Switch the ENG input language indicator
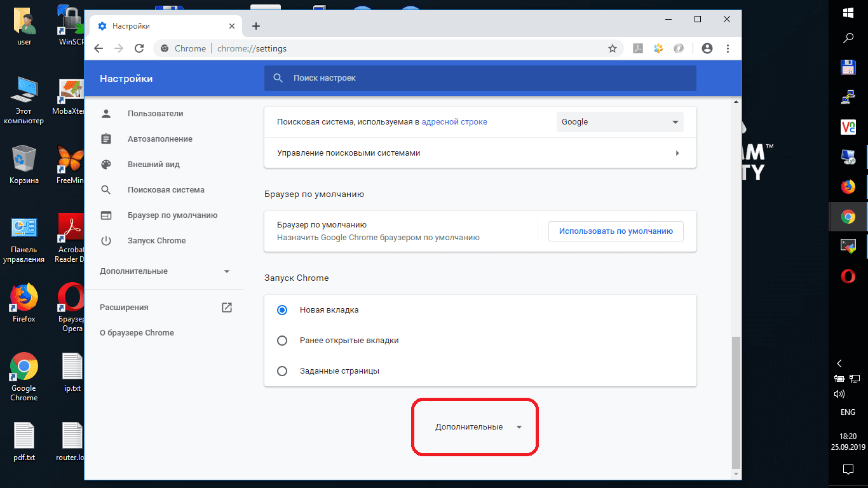Screen dimensions: 868x488 click(848, 412)
